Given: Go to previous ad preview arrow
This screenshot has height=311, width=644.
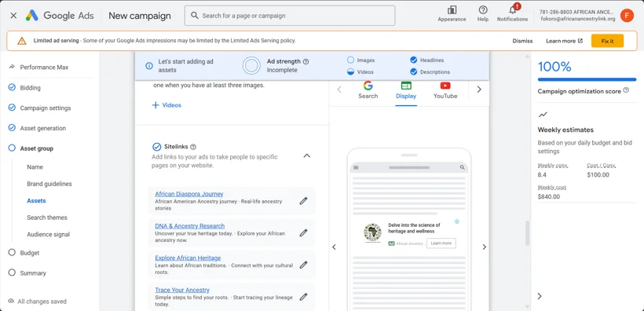Looking at the screenshot, I should (334, 247).
